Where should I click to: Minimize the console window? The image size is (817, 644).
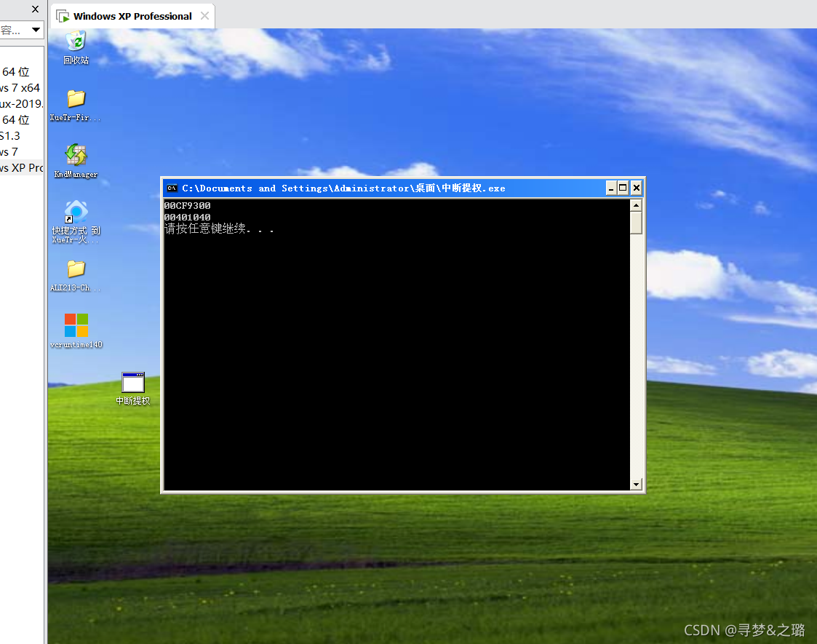pyautogui.click(x=611, y=188)
